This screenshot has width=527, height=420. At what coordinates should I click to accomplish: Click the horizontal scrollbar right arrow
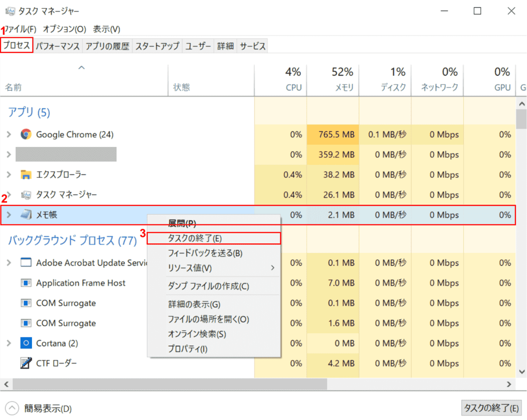509,384
